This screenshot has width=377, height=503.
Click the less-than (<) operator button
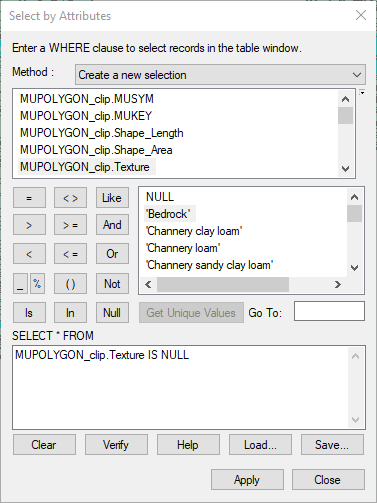point(29,254)
